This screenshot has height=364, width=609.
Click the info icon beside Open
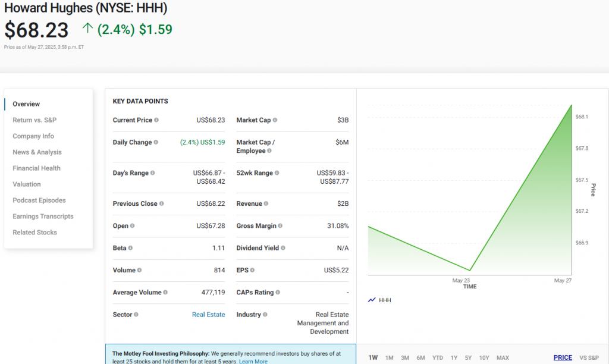(x=133, y=225)
